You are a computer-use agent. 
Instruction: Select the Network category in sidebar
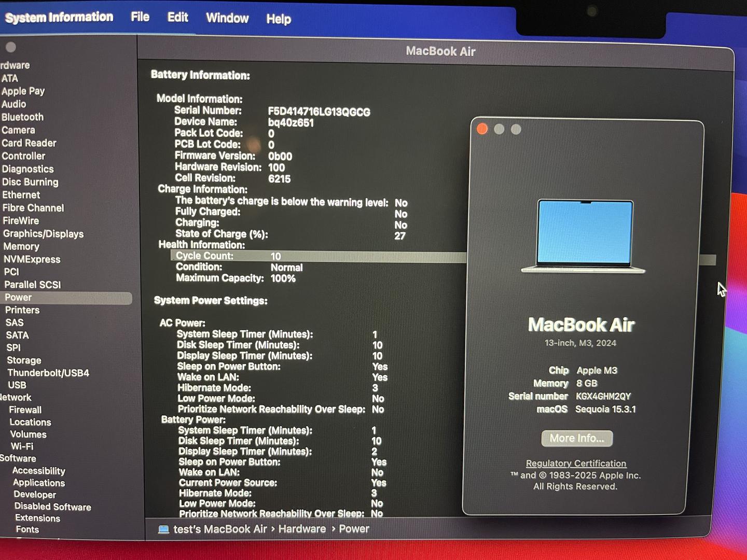coord(16,398)
